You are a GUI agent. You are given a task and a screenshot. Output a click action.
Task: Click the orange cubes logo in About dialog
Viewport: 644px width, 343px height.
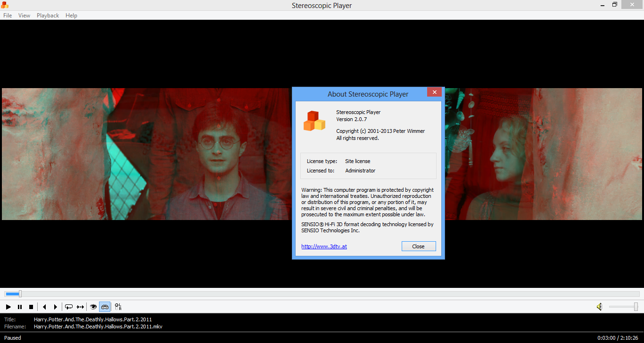pos(314,121)
